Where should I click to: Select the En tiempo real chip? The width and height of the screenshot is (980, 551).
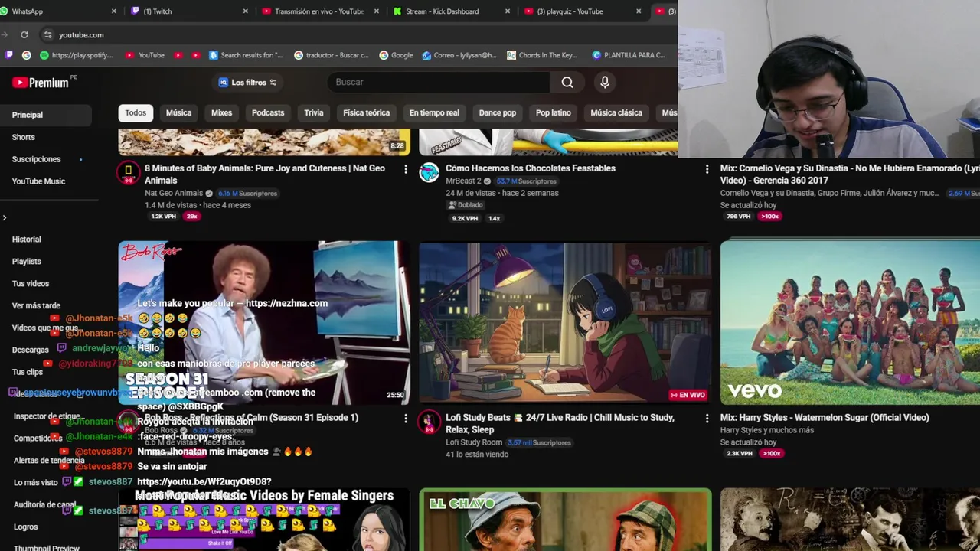[434, 112]
